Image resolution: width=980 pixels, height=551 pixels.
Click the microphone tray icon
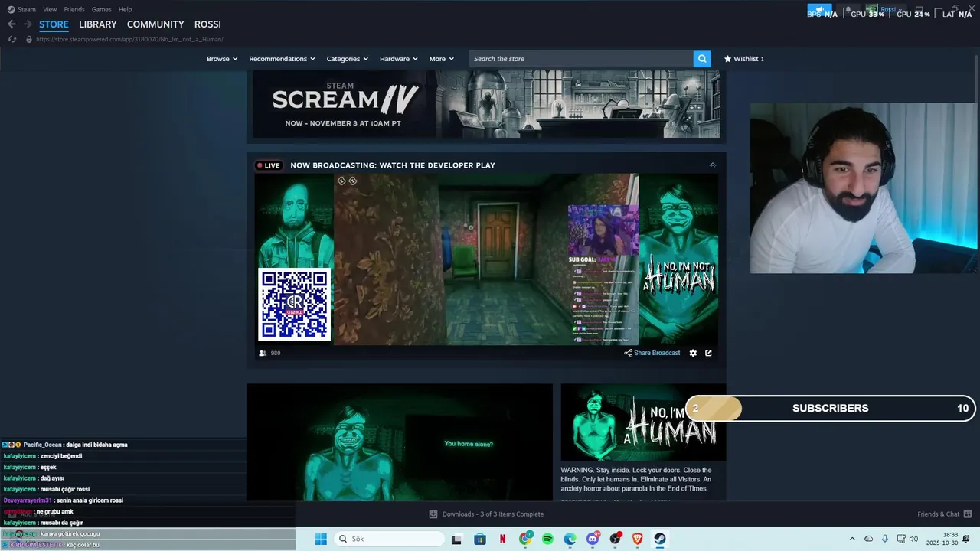point(885,539)
